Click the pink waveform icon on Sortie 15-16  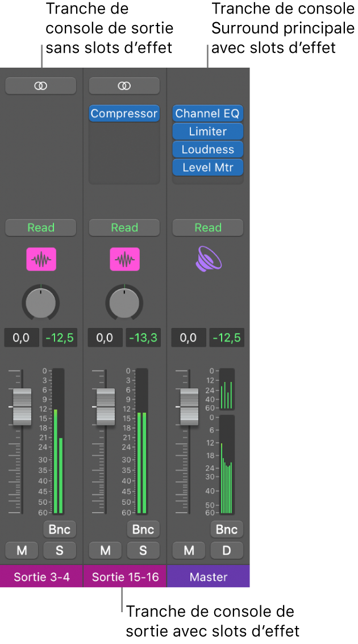point(124,260)
